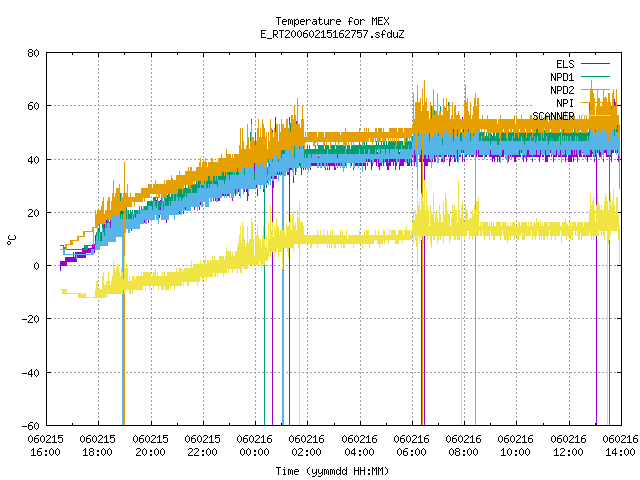This screenshot has height=480, width=640.
Task: Click the x-axis label 060216 04:00
Action: point(360,446)
